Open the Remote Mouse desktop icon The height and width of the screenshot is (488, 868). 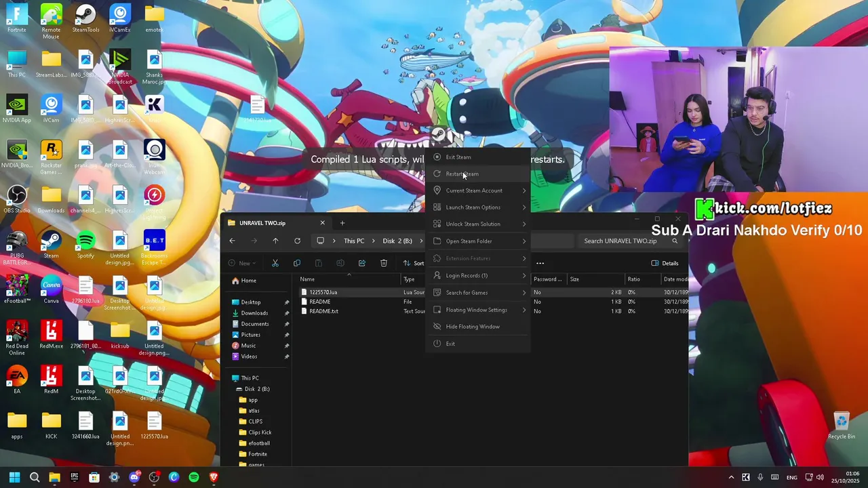[x=51, y=21]
